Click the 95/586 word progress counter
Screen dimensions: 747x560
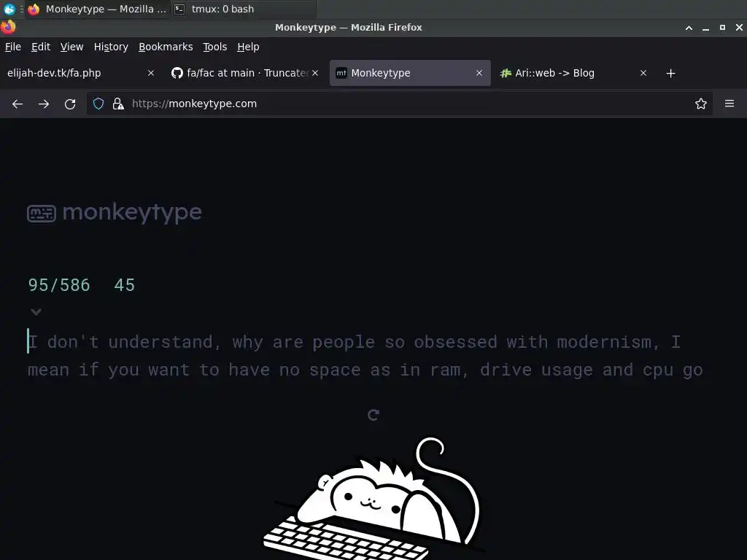[x=59, y=285]
